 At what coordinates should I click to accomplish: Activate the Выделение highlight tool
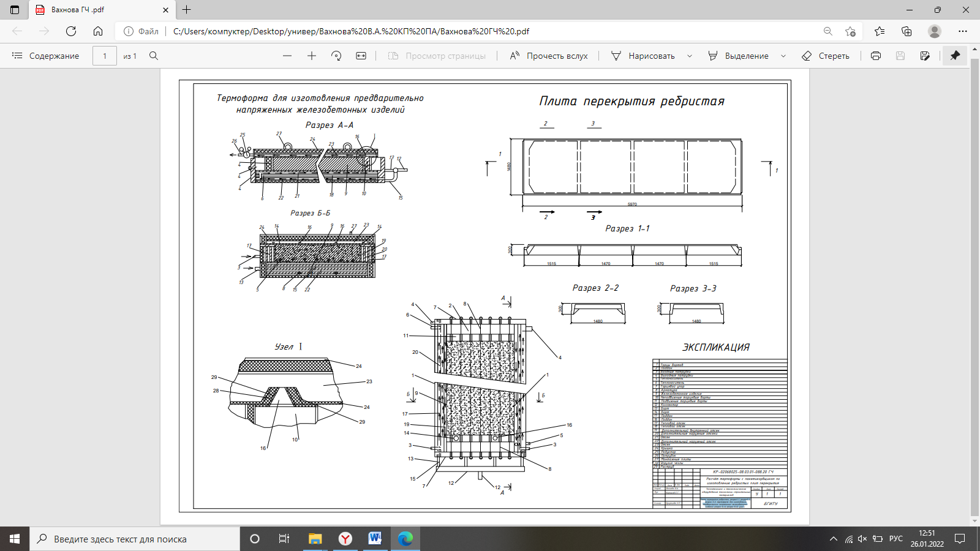738,56
